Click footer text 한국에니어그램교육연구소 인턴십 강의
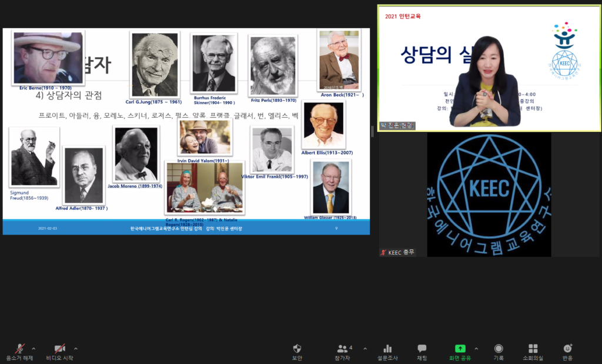This screenshot has width=602, height=364. pyautogui.click(x=166, y=229)
